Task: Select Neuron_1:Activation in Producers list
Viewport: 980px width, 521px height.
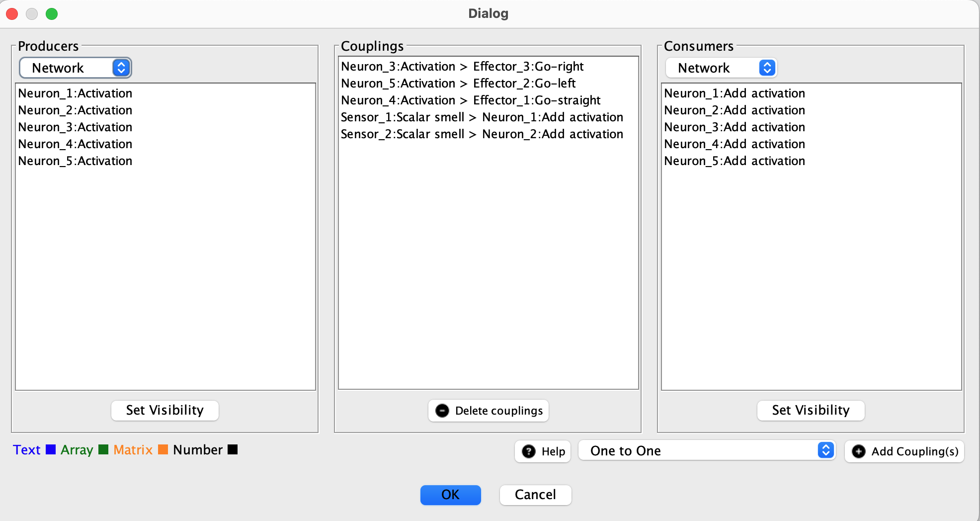Action: [x=76, y=93]
